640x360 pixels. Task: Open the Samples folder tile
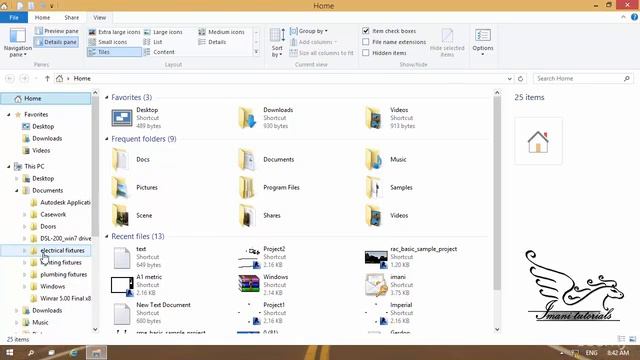389,187
